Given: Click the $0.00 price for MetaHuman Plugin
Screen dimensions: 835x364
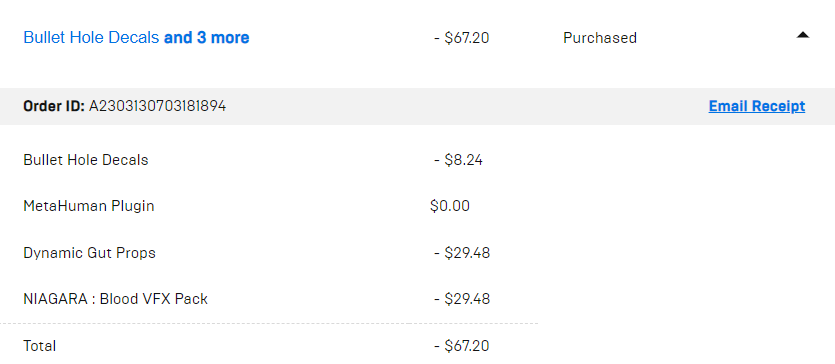Looking at the screenshot, I should click(x=450, y=206).
